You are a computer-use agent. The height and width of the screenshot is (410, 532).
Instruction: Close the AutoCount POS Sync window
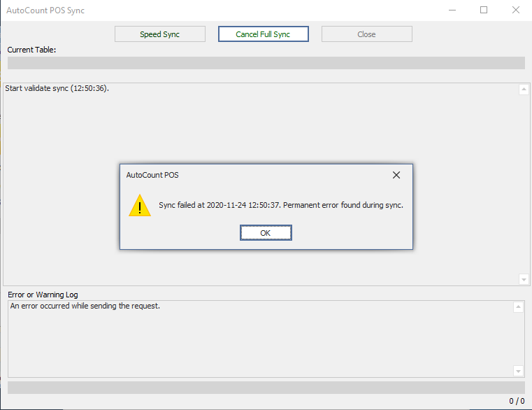(515, 10)
